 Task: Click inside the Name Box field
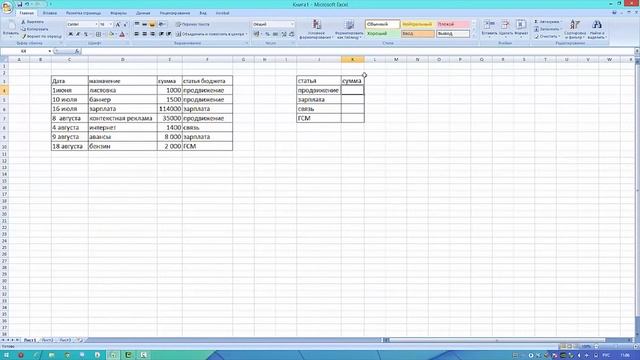[24, 51]
